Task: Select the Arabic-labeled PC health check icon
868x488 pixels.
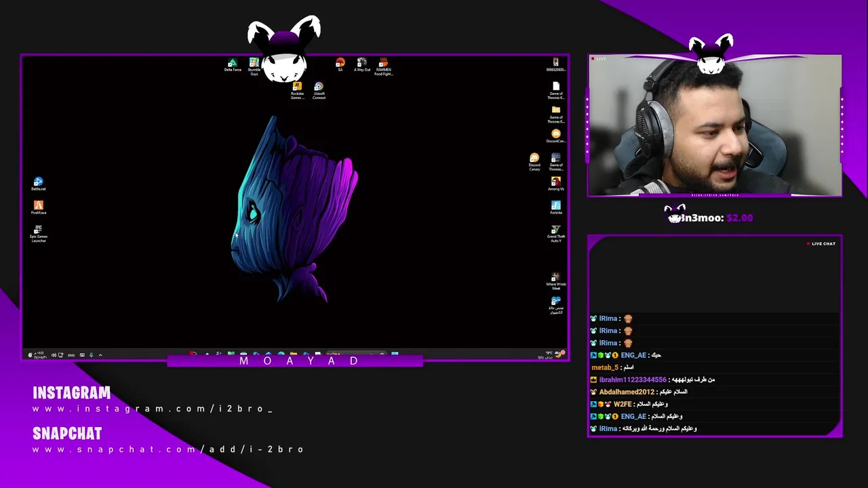Action: coord(556,306)
